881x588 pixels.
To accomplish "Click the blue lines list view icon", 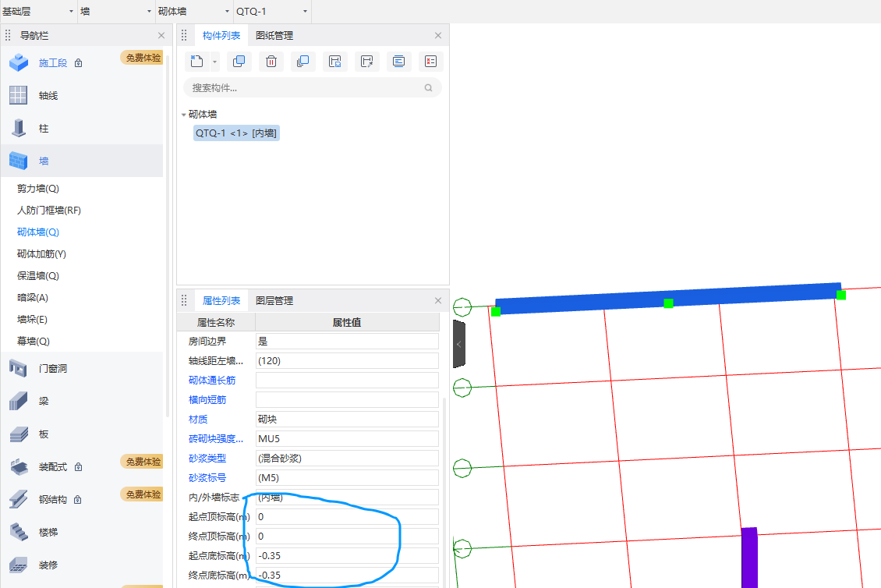I will coord(399,62).
